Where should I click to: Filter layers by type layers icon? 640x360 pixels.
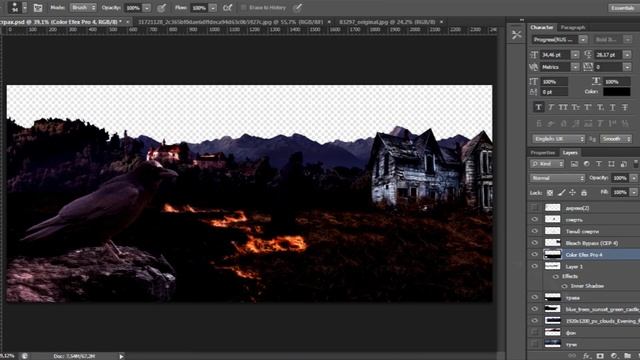pos(599,164)
